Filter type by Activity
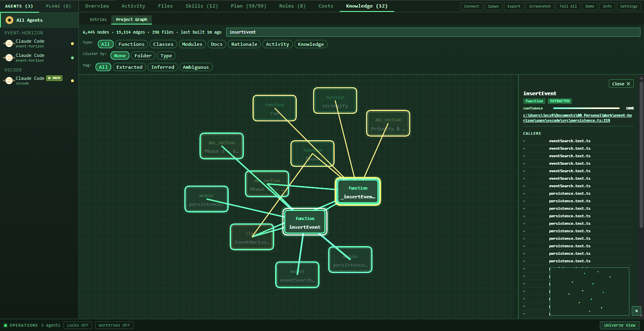644x331 pixels. (x=277, y=44)
